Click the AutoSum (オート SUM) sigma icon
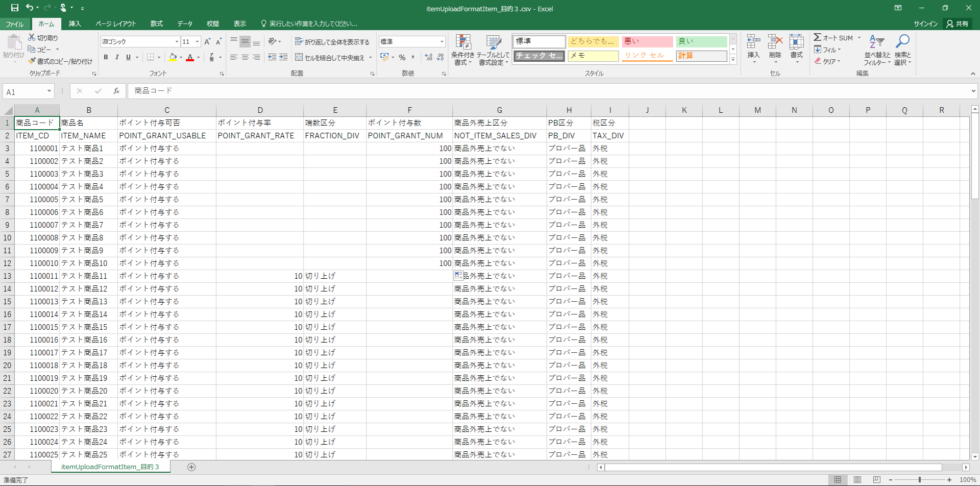The width and height of the screenshot is (980, 486). pos(817,38)
